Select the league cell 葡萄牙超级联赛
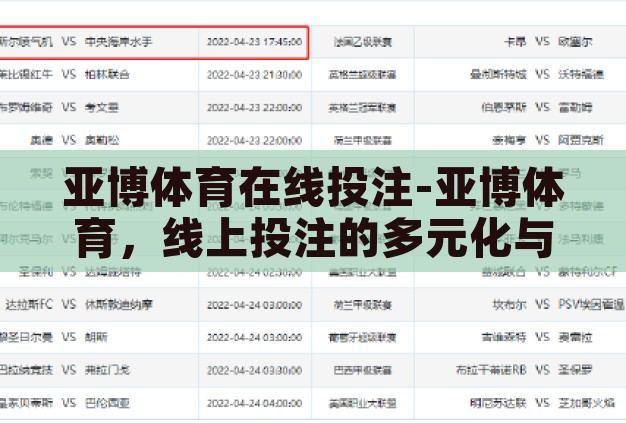This screenshot has height=423, width=626. pyautogui.click(x=363, y=338)
